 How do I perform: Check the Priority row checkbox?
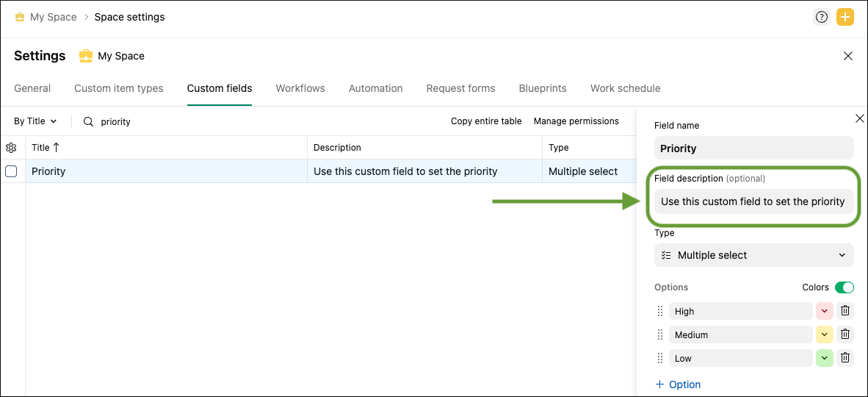[11, 171]
